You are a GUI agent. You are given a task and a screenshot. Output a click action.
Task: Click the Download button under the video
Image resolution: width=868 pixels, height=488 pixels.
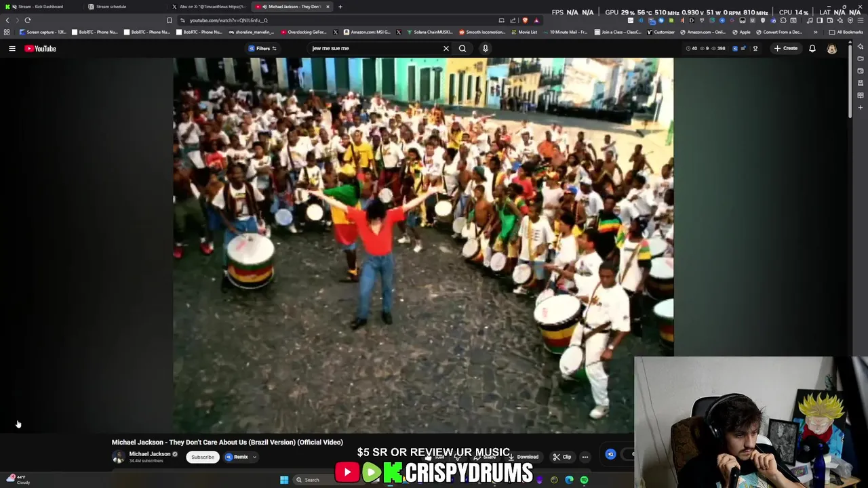coord(524,457)
